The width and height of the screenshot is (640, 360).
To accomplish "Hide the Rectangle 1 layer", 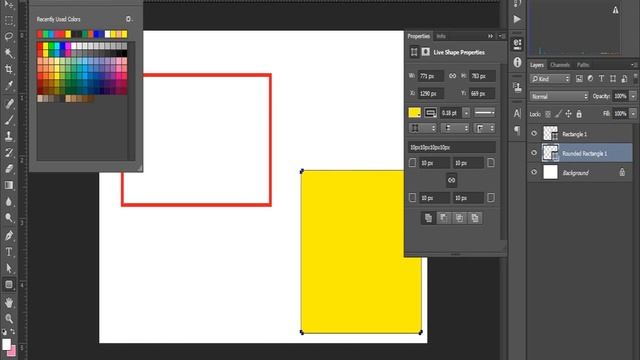I will [x=534, y=133].
